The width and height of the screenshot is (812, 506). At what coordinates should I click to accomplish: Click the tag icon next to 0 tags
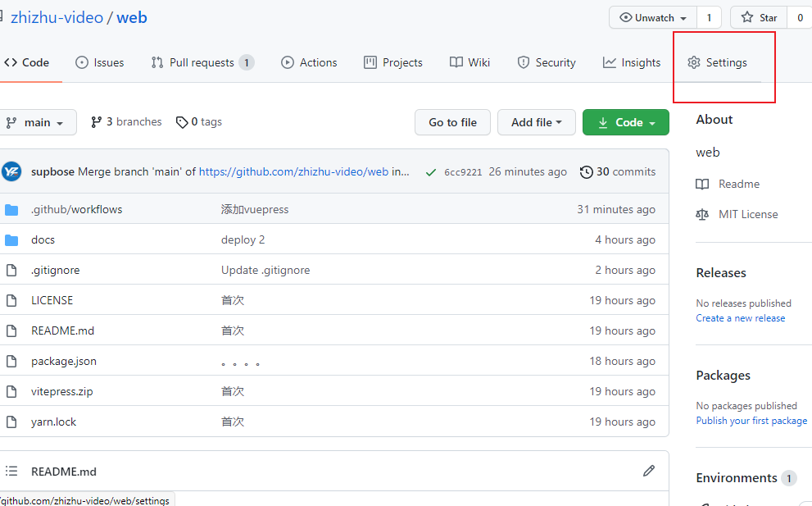(x=182, y=122)
